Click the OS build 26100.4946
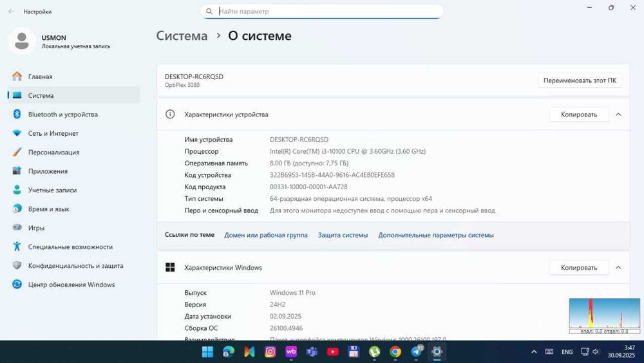 pos(287,328)
